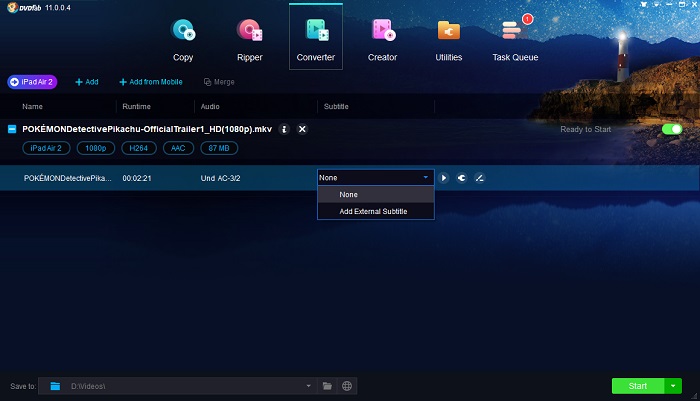Click the DVDFab logo
Viewport: 700px width, 401px height.
click(x=25, y=8)
